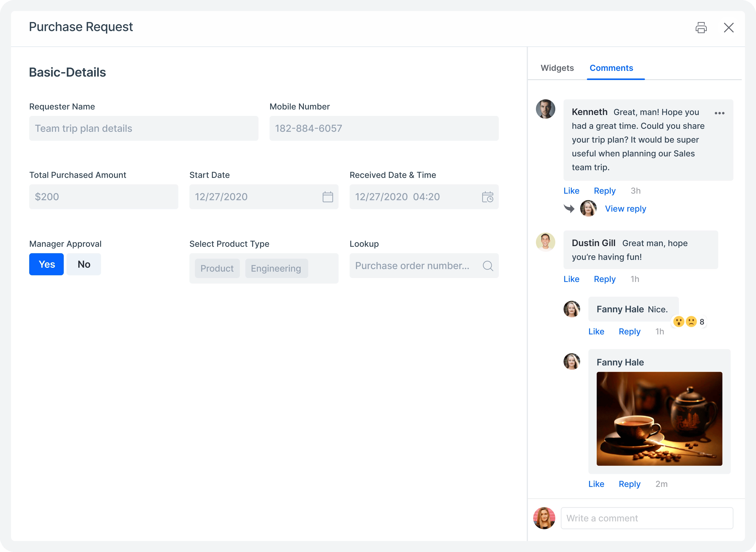
Task: Open the Purchase order number lookup field
Action: tap(424, 266)
